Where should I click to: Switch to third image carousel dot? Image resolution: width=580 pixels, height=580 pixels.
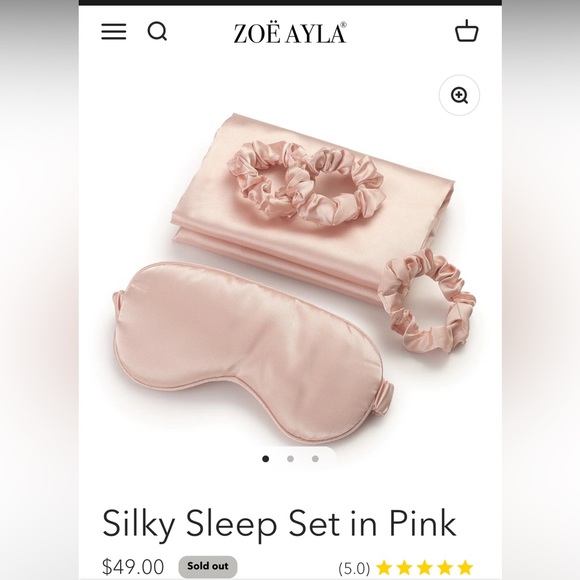click(x=315, y=459)
